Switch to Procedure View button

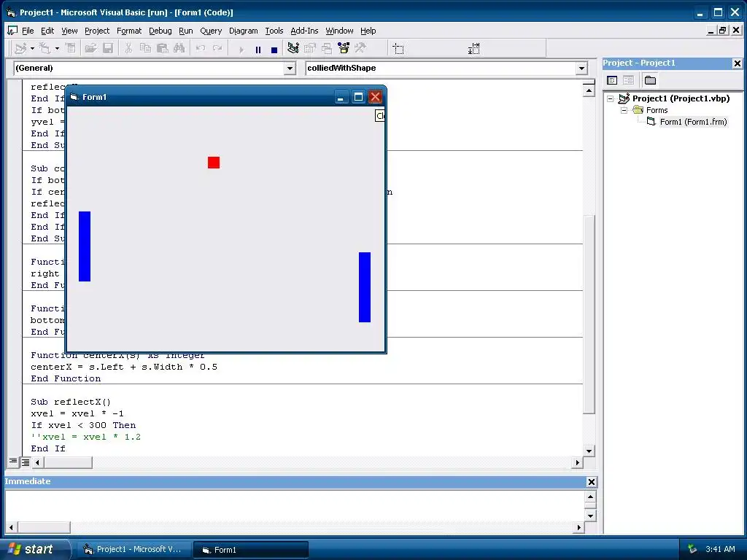13,462
